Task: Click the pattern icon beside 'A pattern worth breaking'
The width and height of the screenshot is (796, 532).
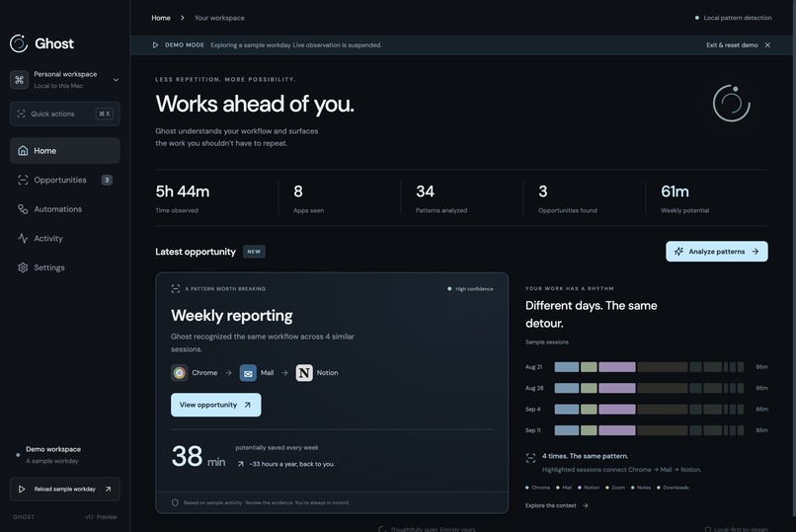Action: tap(176, 288)
